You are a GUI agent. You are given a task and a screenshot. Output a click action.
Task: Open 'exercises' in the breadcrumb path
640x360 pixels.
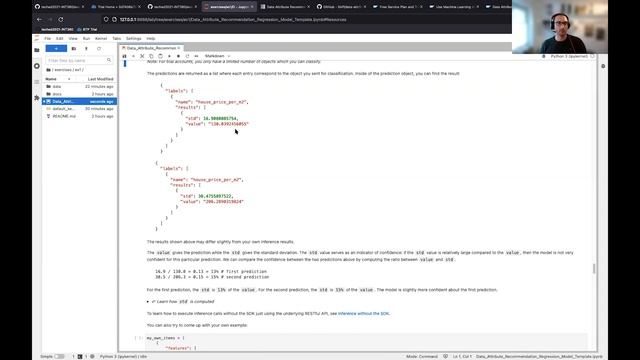(62, 70)
